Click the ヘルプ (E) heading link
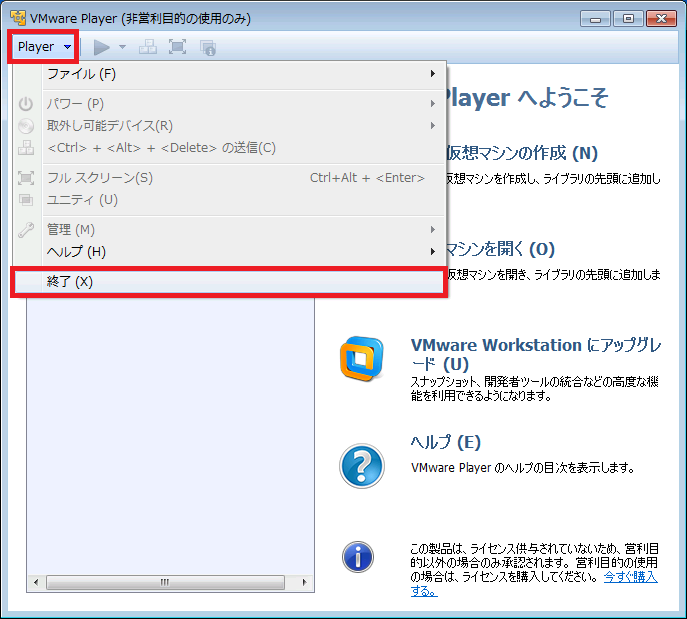Screen dimensions: 687x619 pyautogui.click(x=445, y=442)
